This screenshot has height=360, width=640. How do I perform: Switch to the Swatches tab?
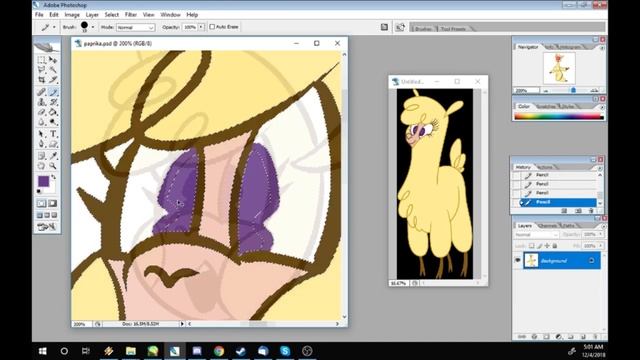[546, 107]
